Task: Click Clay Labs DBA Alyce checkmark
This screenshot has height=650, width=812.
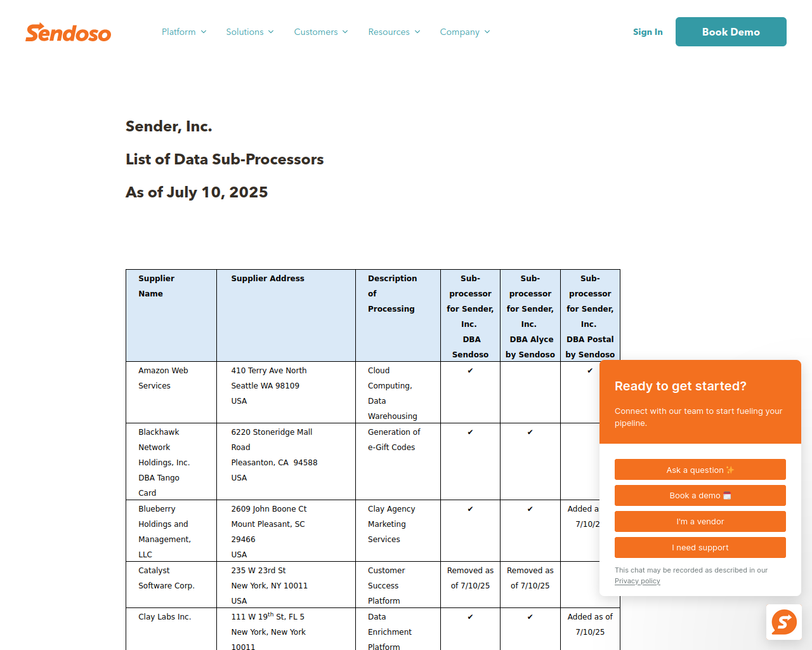Action: tap(530, 617)
